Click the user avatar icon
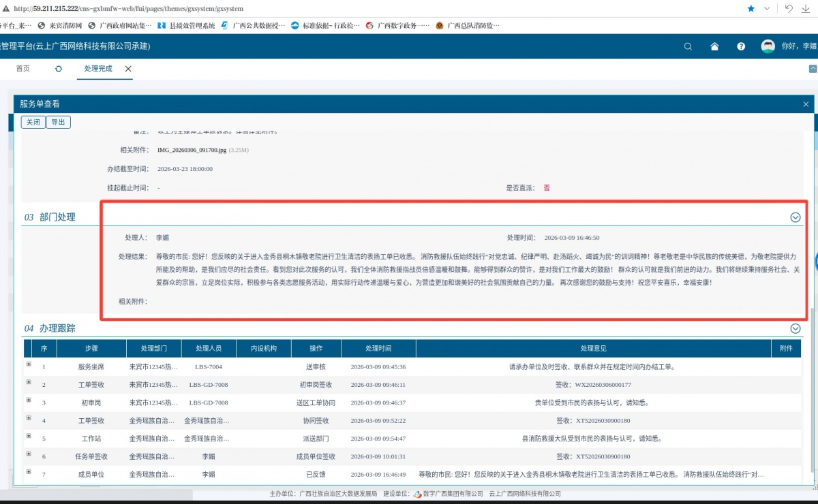 click(x=768, y=46)
